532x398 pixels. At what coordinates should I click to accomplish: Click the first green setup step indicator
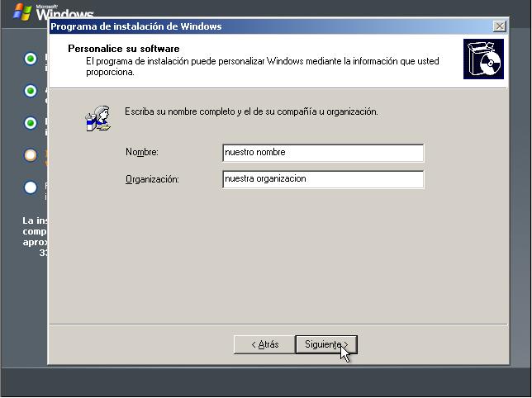click(31, 59)
